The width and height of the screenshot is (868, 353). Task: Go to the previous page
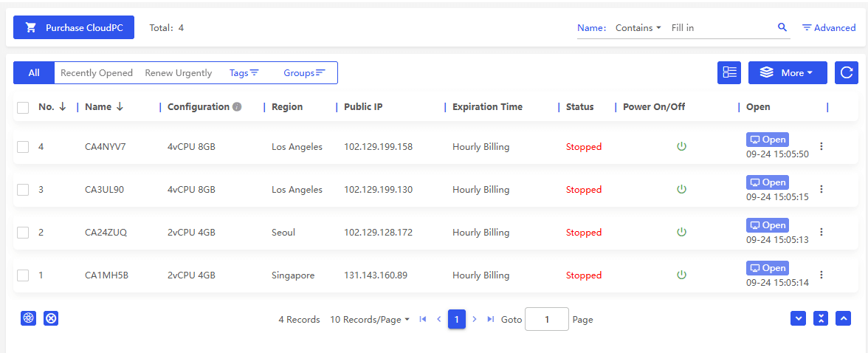(439, 319)
